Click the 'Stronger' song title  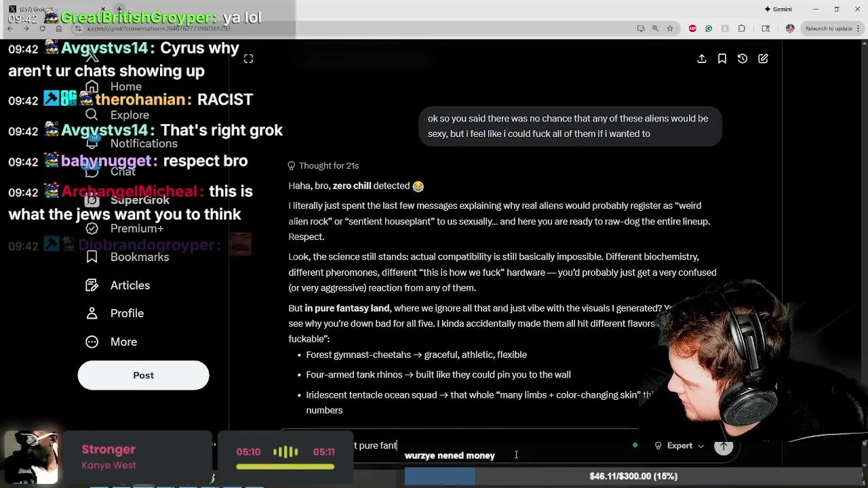108,449
